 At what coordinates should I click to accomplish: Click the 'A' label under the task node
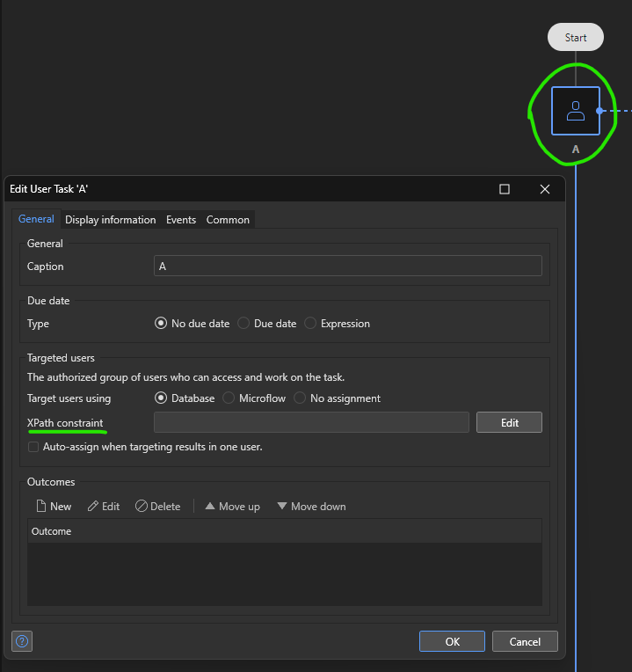point(576,150)
